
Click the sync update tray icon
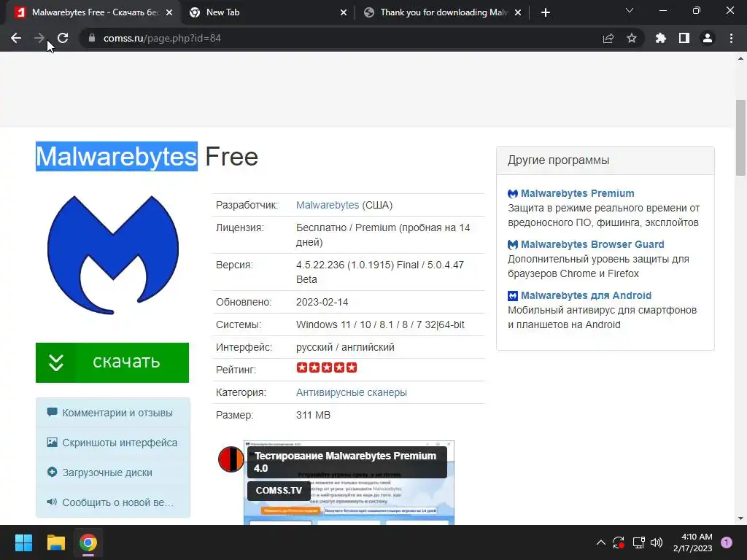[x=619, y=542]
